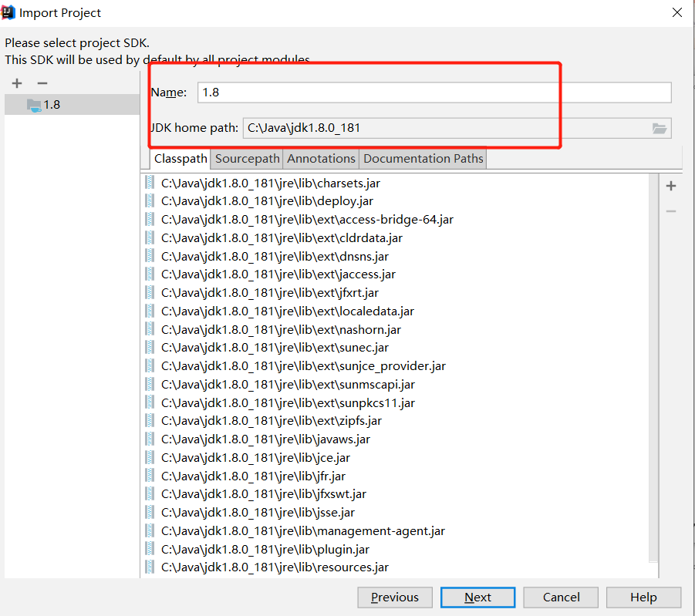Click jar icon beside jsse.jar
The width and height of the screenshot is (695, 616).
click(x=150, y=512)
